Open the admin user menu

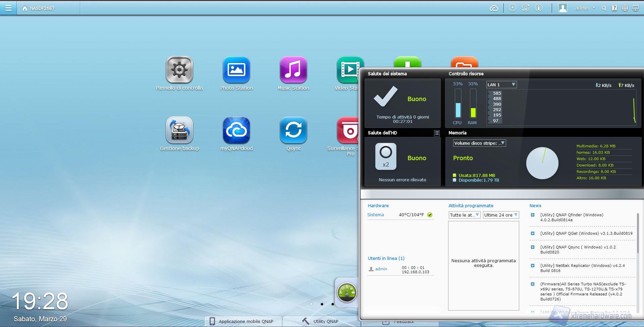tap(585, 8)
